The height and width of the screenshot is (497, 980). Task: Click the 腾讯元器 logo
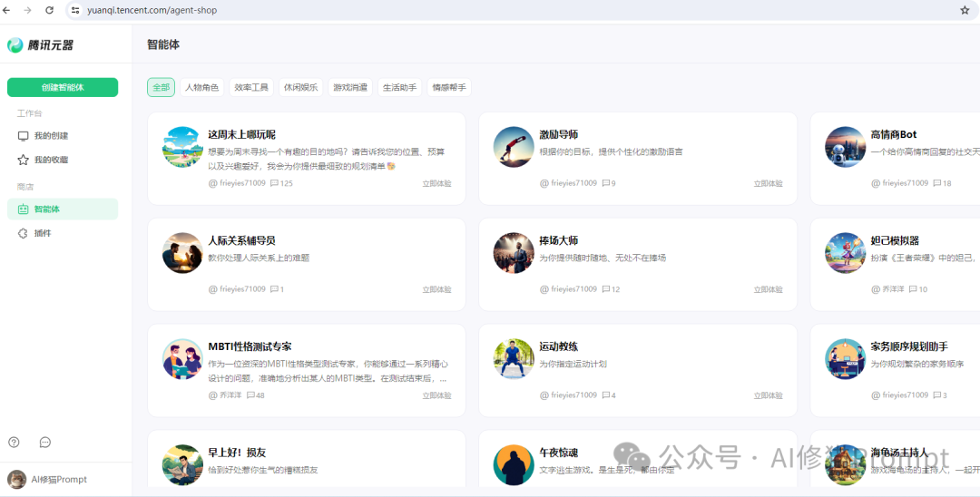pyautogui.click(x=40, y=45)
